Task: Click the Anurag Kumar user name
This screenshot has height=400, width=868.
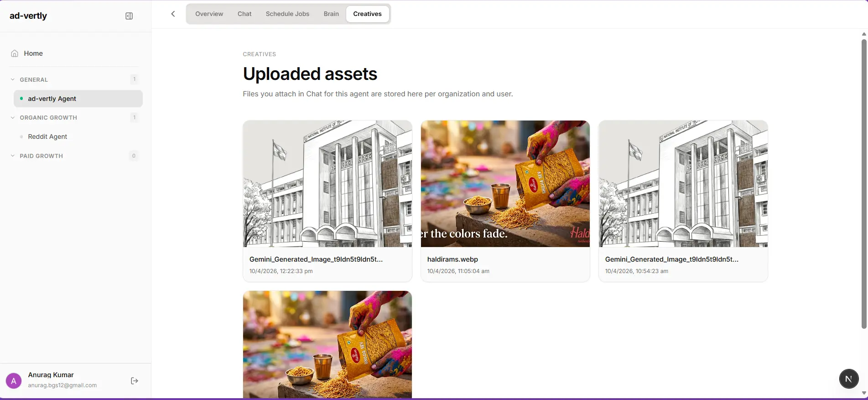Action: click(51, 375)
